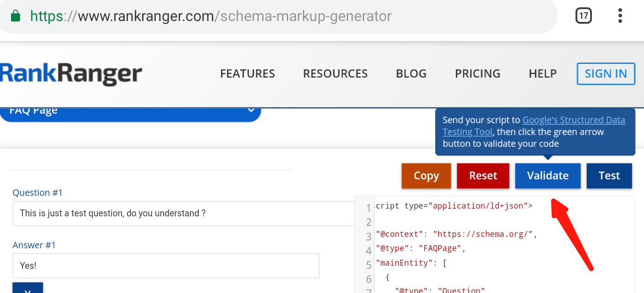Open the RESOURCES menu
This screenshot has width=644, height=293.
(x=335, y=74)
